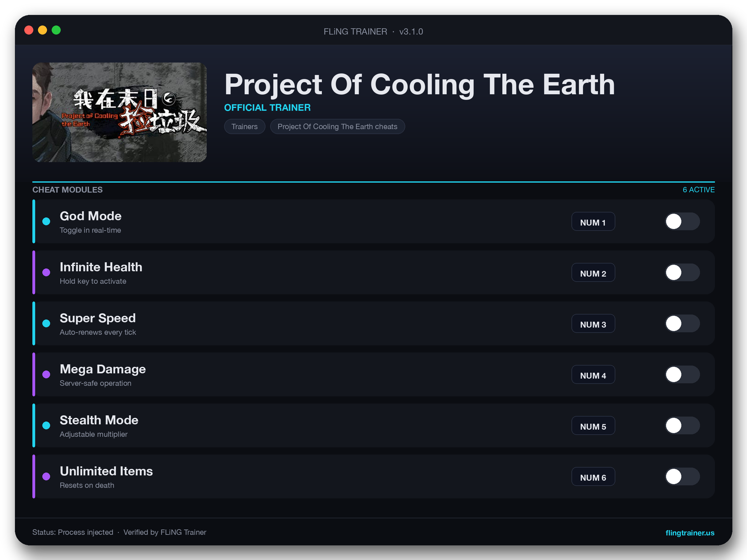Enable the Infinite Health switch
The image size is (747, 560).
(x=682, y=273)
